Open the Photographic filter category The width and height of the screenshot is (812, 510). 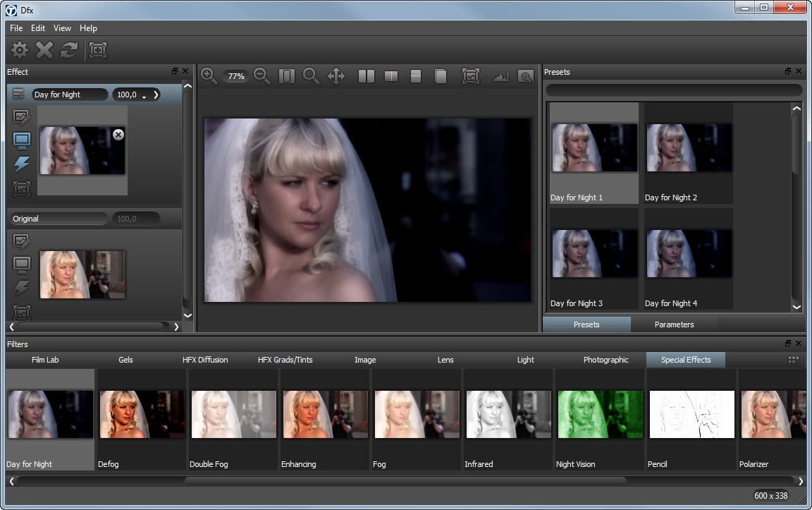pyautogui.click(x=606, y=360)
